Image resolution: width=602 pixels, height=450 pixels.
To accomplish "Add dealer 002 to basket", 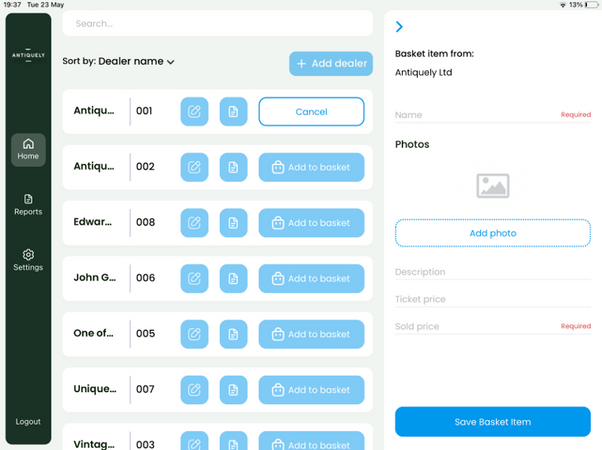I will pos(311,167).
